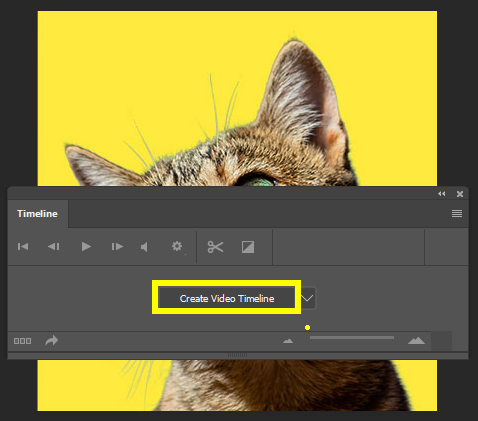Collapse the panel with double arrows
This screenshot has width=478, height=421.
[442, 194]
